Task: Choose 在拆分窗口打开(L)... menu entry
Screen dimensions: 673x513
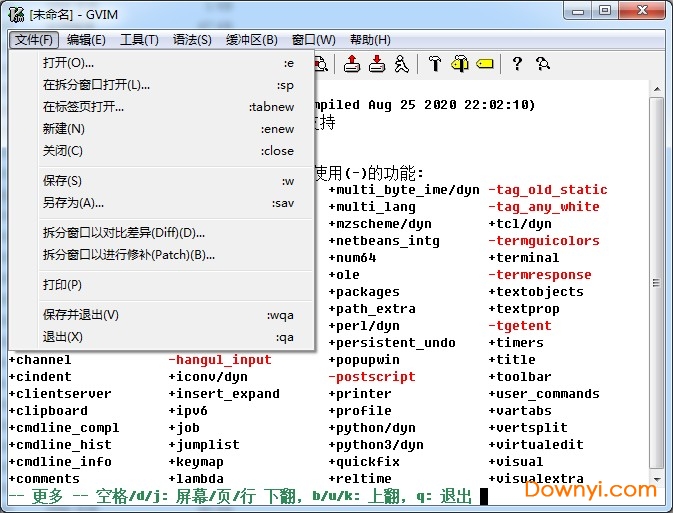Action: tap(96, 85)
